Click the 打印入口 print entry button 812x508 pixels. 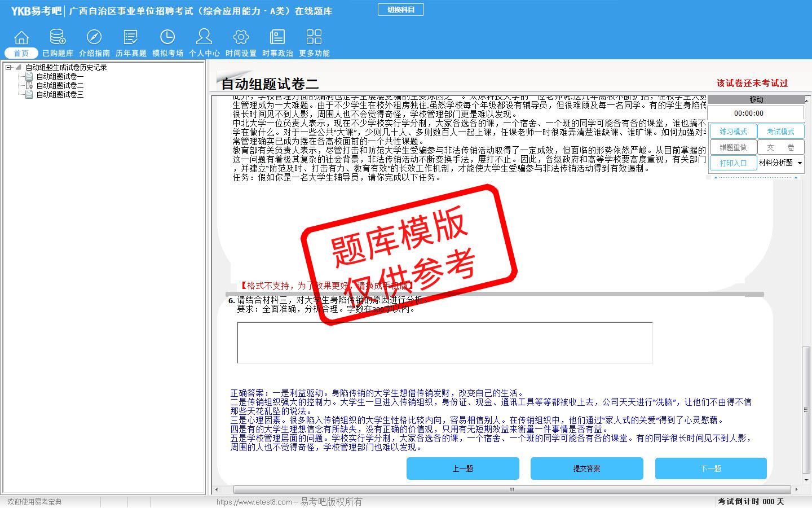[732, 163]
